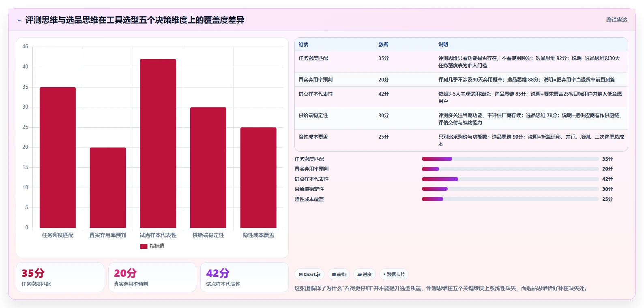
Task: Click the 说明 table column header
Action: click(443, 45)
